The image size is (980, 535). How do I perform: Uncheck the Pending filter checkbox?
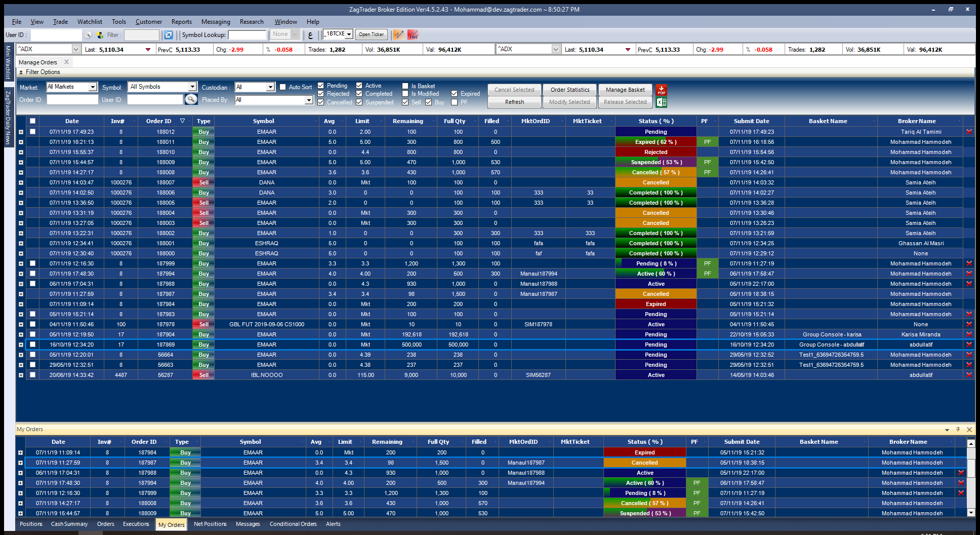tap(321, 85)
